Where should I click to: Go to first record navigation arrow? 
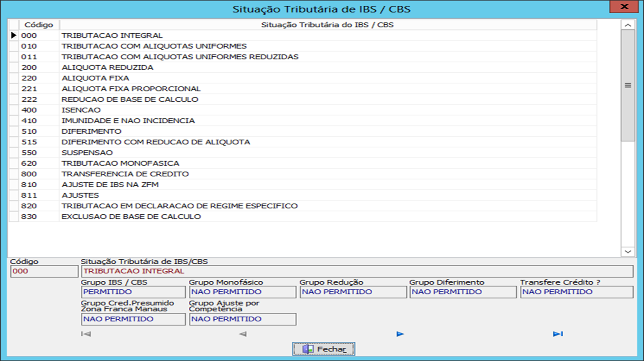point(86,334)
